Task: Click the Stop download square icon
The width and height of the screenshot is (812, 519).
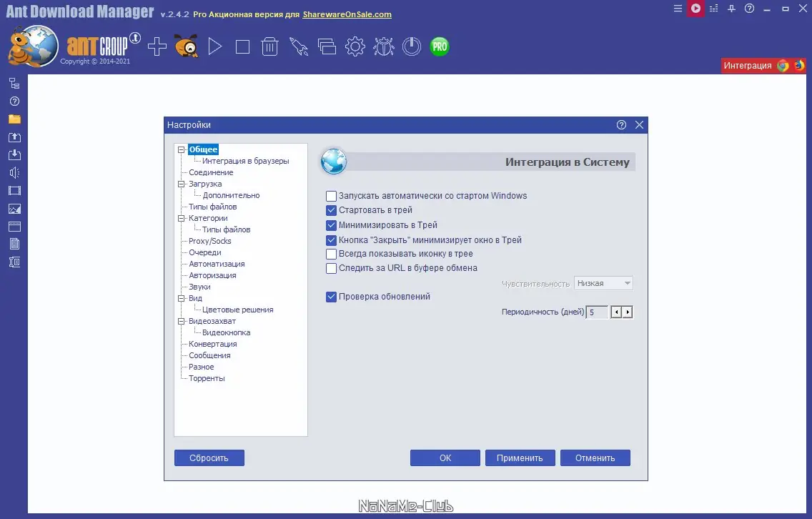Action: tap(243, 46)
